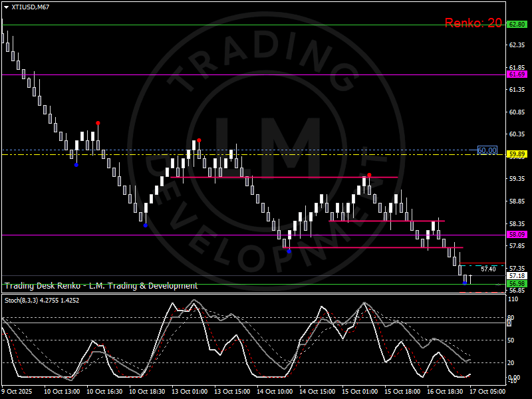Click the Renko: 20 text label
The width and height of the screenshot is (532, 399).
[473, 23]
